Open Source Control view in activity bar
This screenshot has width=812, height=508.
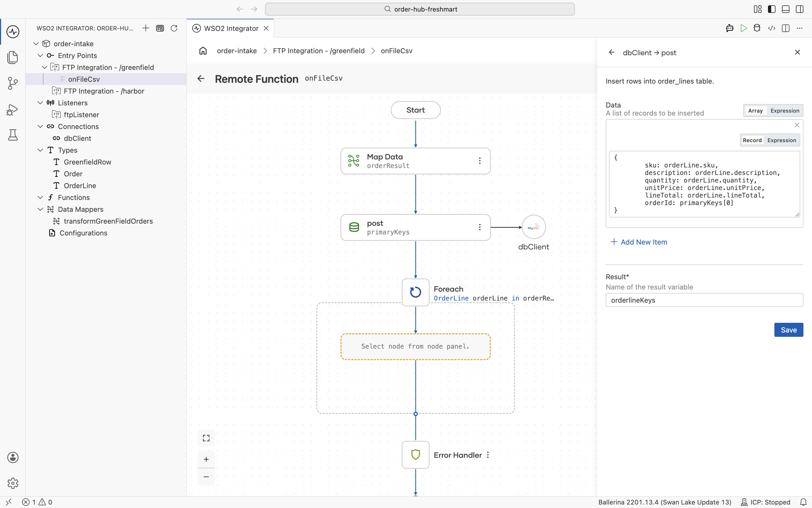click(13, 83)
